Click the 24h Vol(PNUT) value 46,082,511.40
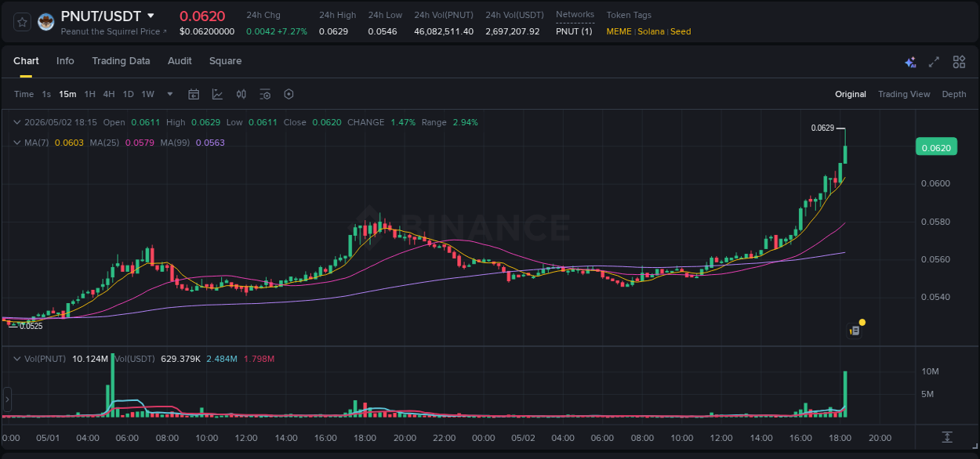Image resolution: width=980 pixels, height=459 pixels. tap(444, 31)
